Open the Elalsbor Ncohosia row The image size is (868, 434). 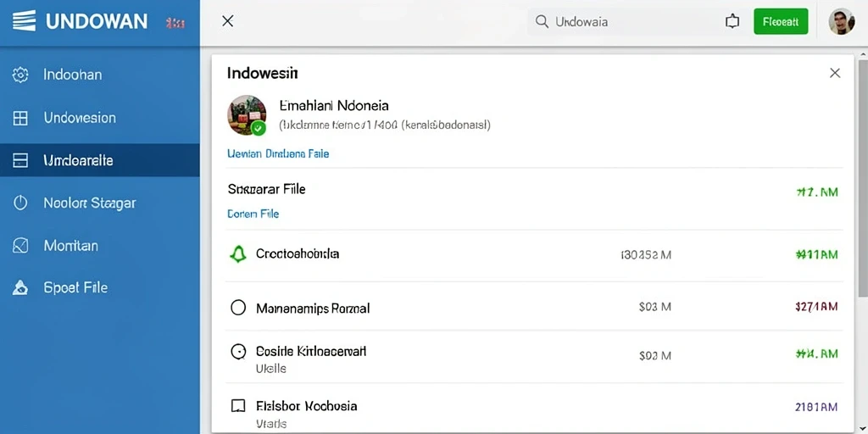(x=534, y=409)
